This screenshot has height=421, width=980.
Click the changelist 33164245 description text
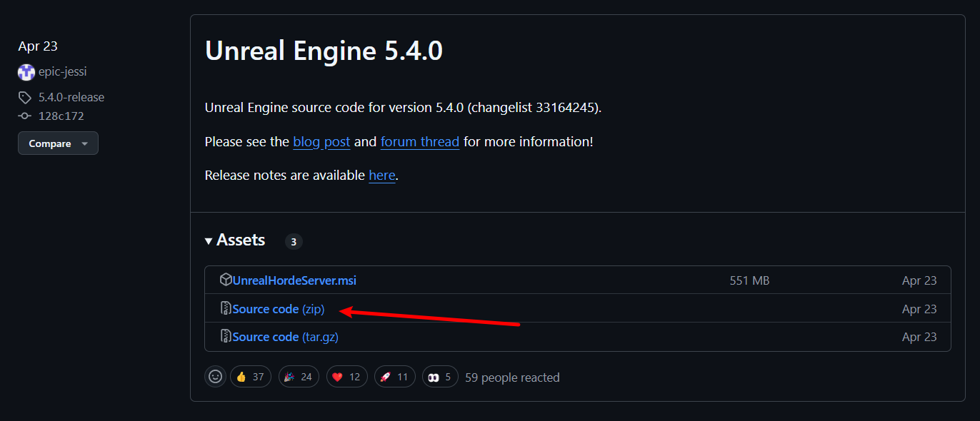[x=404, y=108]
